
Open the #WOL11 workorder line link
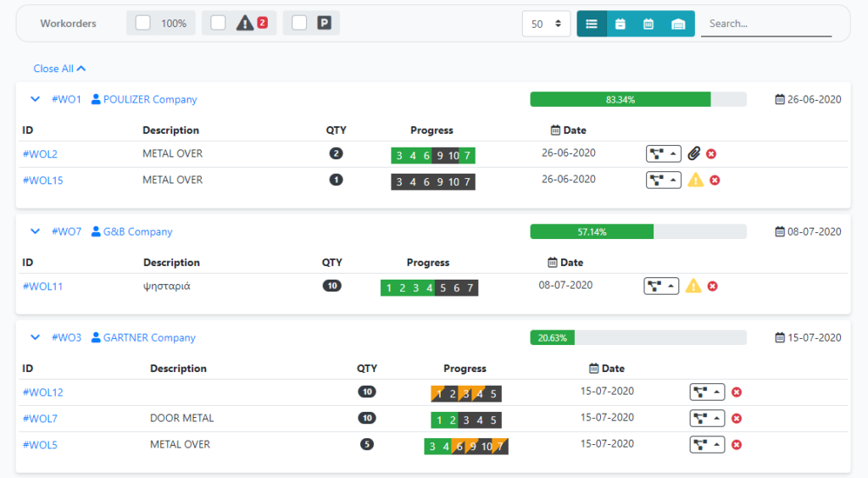(x=42, y=286)
